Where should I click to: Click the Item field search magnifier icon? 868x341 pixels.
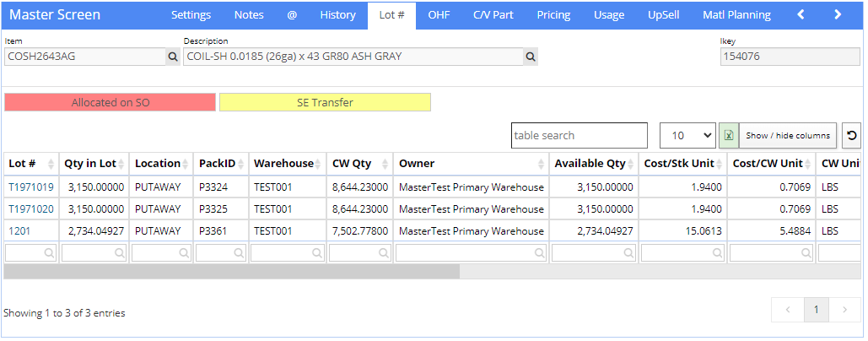pyautogui.click(x=173, y=57)
